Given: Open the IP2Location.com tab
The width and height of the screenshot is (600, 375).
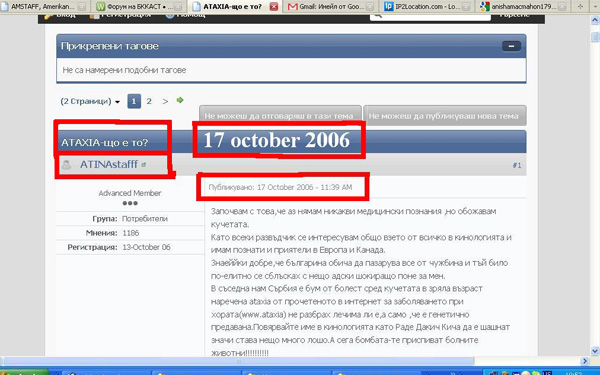Looking at the screenshot, I should [426, 7].
